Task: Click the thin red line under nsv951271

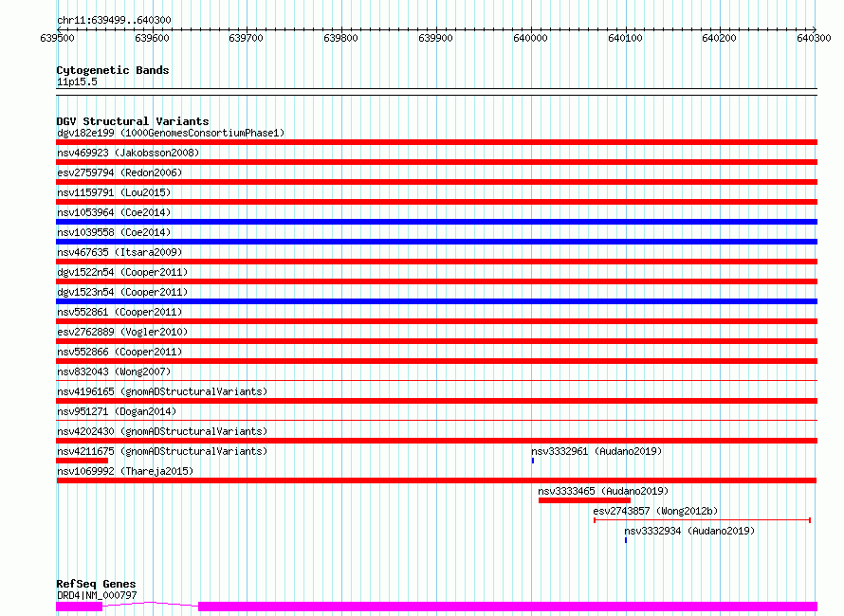Action: click(436, 421)
